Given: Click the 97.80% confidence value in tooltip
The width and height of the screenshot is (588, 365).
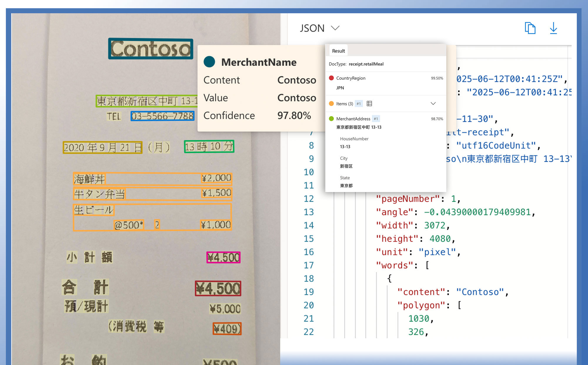Looking at the screenshot, I should tap(294, 115).
